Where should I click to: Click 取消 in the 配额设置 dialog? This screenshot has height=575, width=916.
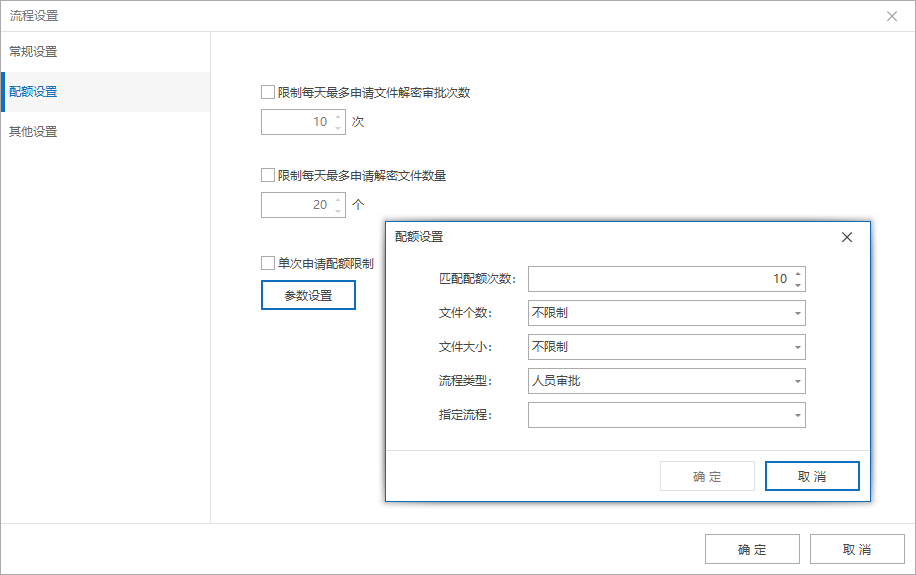point(812,476)
